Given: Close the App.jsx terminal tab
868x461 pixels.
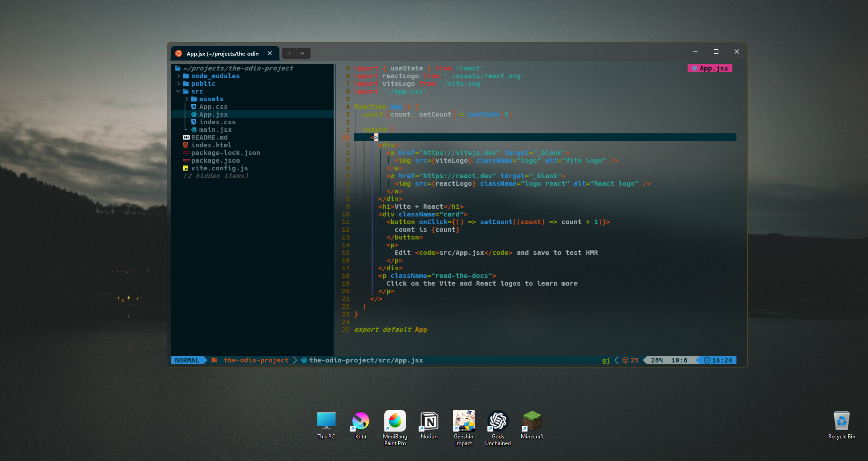Looking at the screenshot, I should tap(270, 53).
